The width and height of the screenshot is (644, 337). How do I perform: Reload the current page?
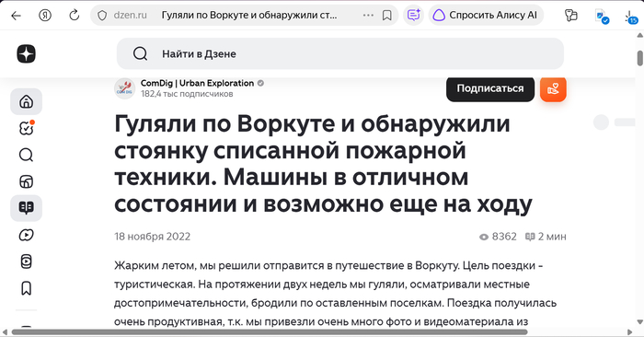pyautogui.click(x=74, y=16)
